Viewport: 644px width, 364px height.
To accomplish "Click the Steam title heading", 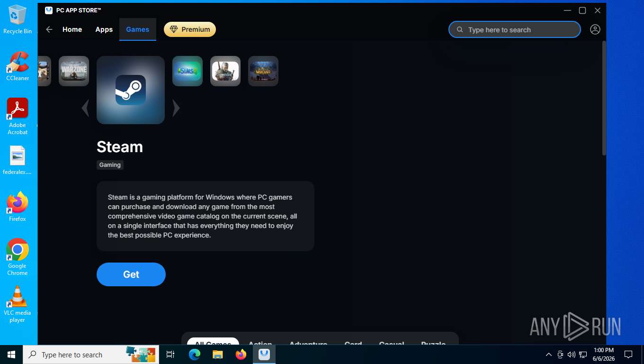I will coord(120,147).
